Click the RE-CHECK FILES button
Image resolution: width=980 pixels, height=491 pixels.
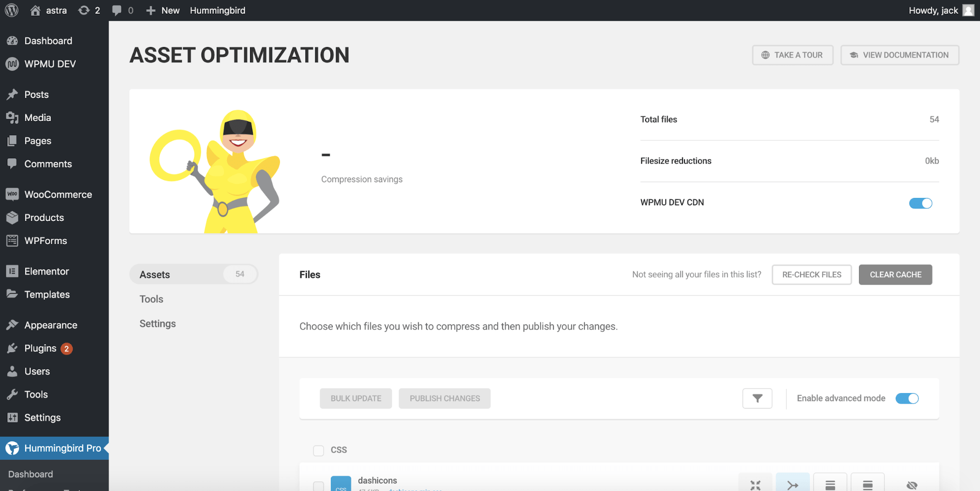click(x=811, y=274)
